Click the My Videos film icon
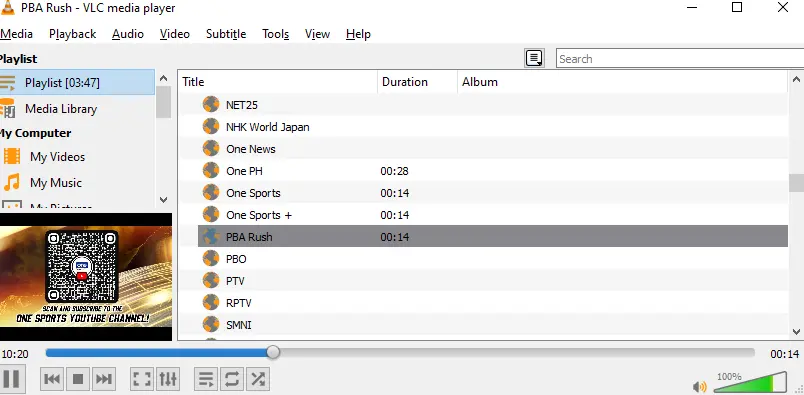The height and width of the screenshot is (395, 804). point(12,156)
